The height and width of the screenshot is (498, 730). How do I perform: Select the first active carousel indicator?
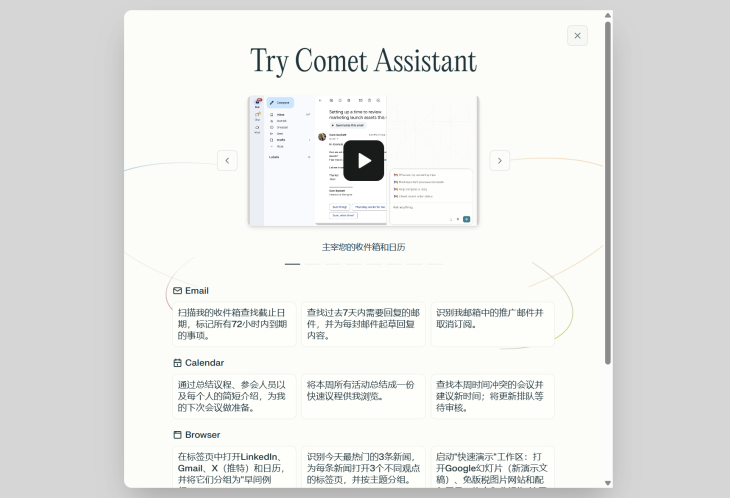(292, 264)
